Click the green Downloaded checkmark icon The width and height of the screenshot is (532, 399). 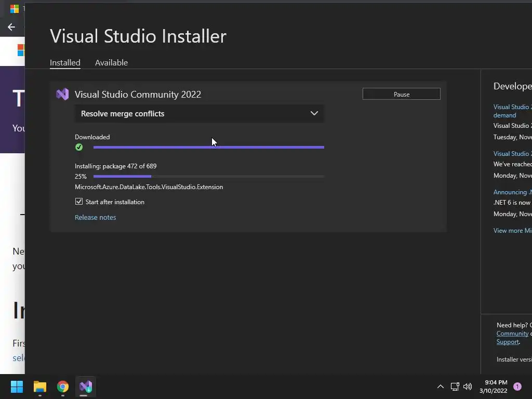[79, 147]
